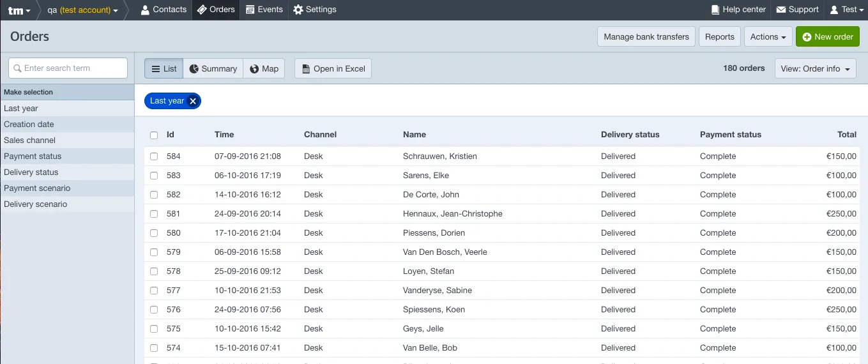Filter by Creation date
The image size is (868, 364).
pyautogui.click(x=67, y=125)
